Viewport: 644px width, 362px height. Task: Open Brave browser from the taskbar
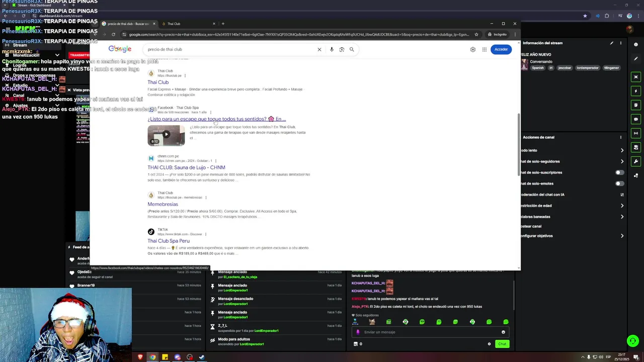pos(140,357)
